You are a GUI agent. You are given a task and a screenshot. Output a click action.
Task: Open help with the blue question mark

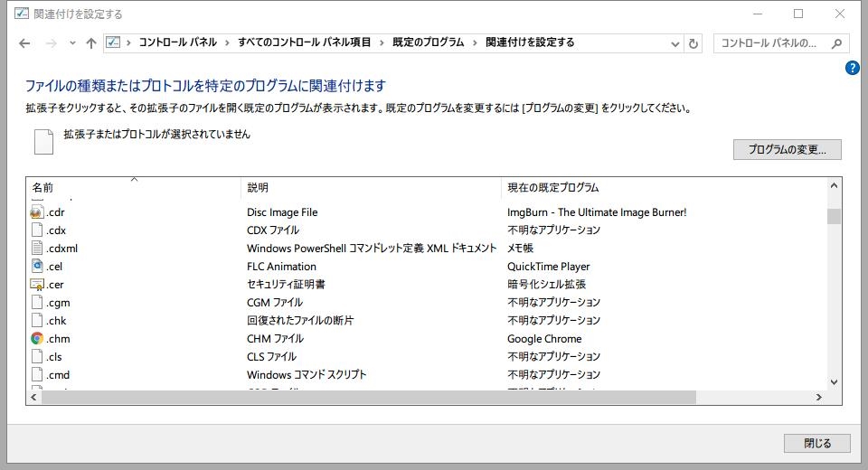click(x=852, y=68)
